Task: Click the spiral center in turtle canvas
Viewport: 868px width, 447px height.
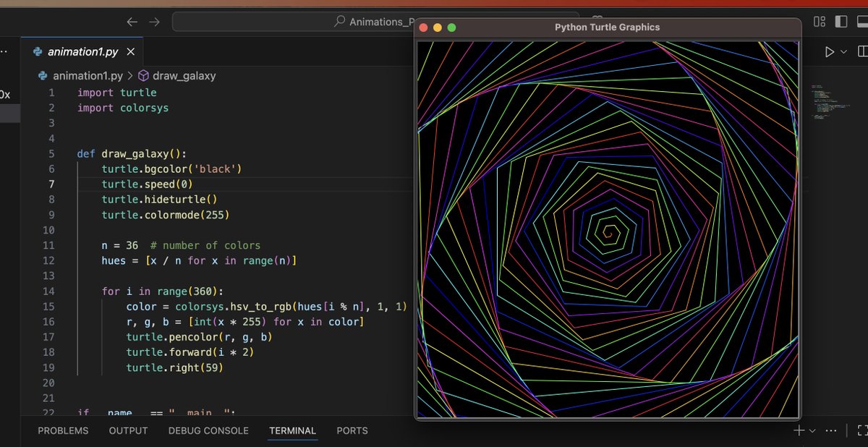Action: pos(608,233)
